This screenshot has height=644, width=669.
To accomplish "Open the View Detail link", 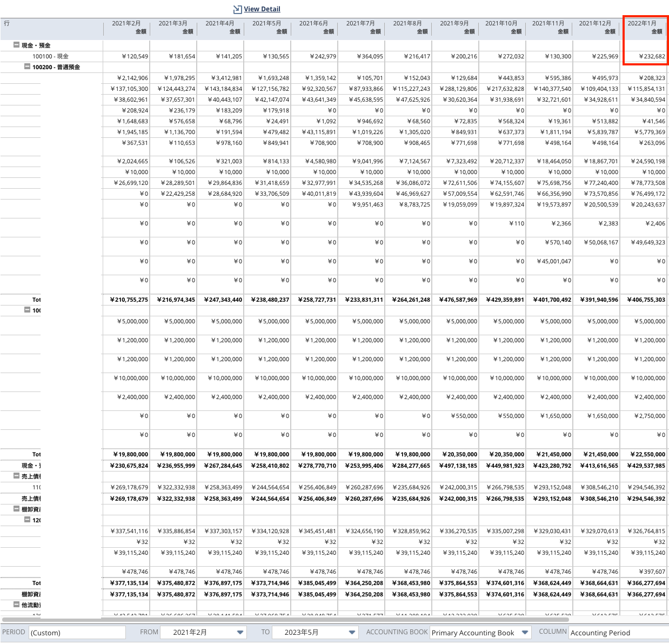I will click(262, 9).
